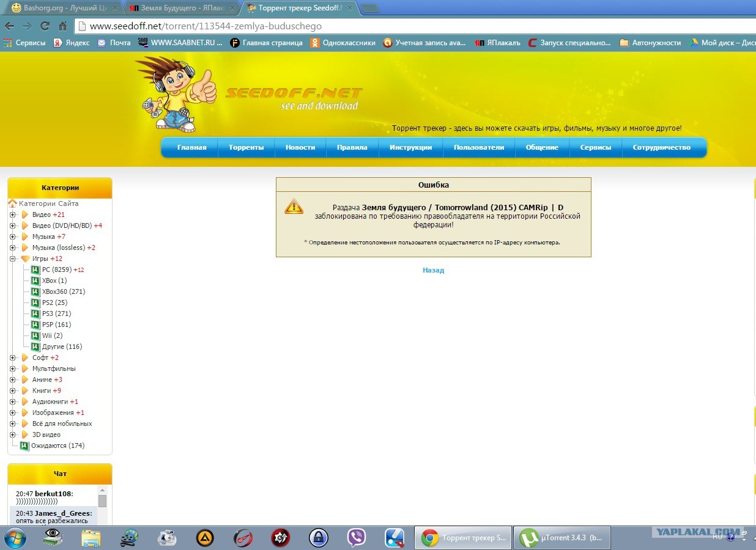Viewport: 756px width, 550px height.
Task: Open the Другие (116) games subcategory
Action: coord(62,346)
